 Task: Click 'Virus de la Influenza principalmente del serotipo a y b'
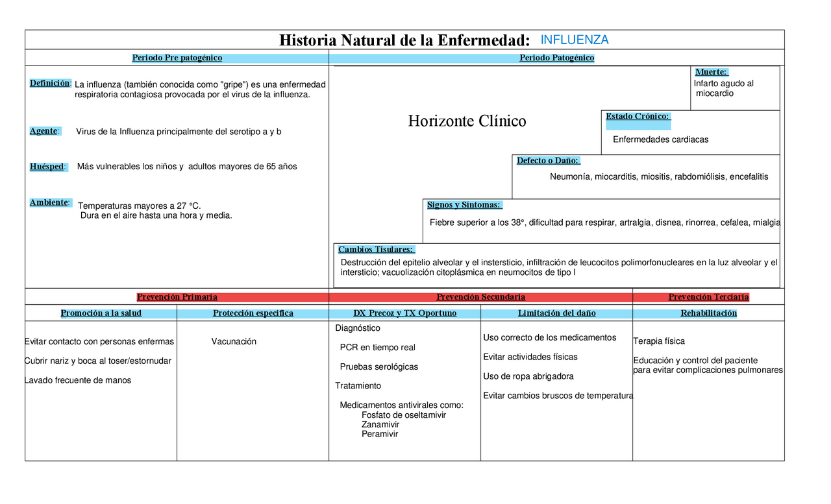pos(179,132)
